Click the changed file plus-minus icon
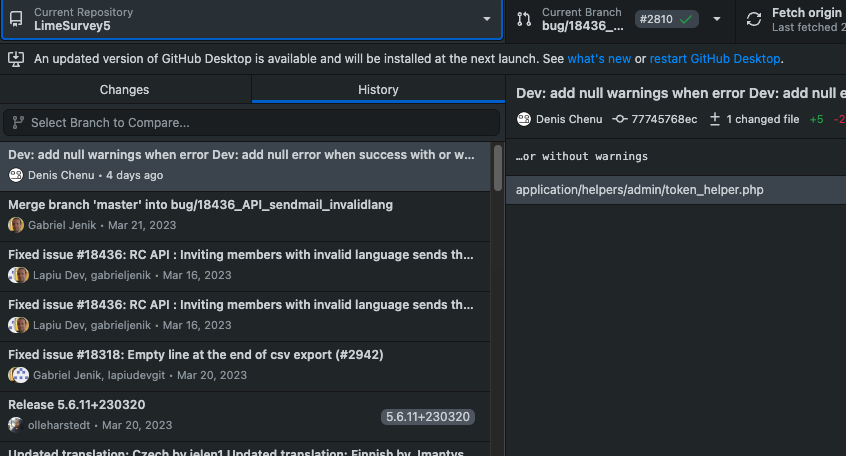846x456 pixels. pos(715,119)
